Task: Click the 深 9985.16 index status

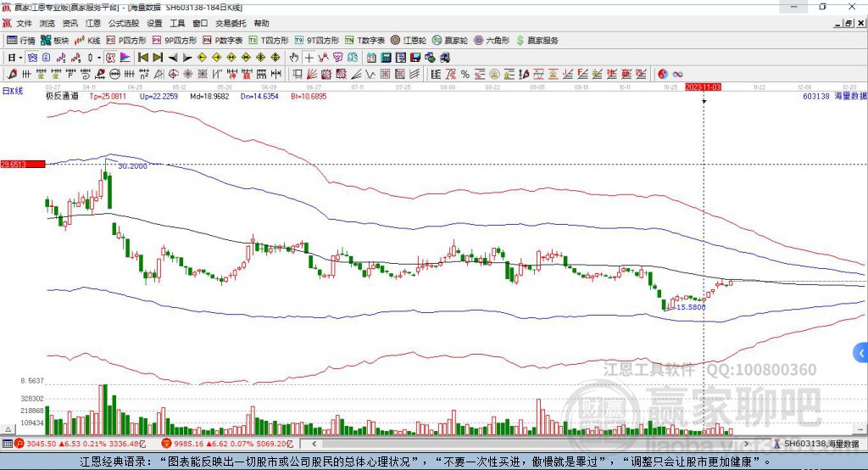Action: pyautogui.click(x=227, y=444)
